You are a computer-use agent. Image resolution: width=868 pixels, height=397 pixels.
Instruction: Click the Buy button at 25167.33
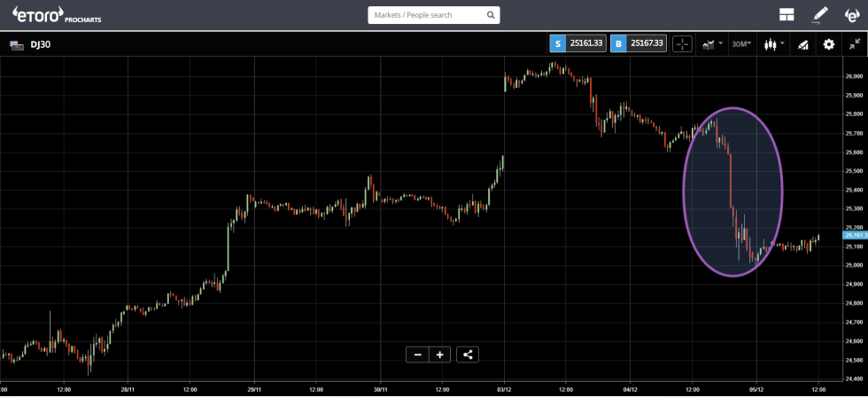[x=639, y=43]
